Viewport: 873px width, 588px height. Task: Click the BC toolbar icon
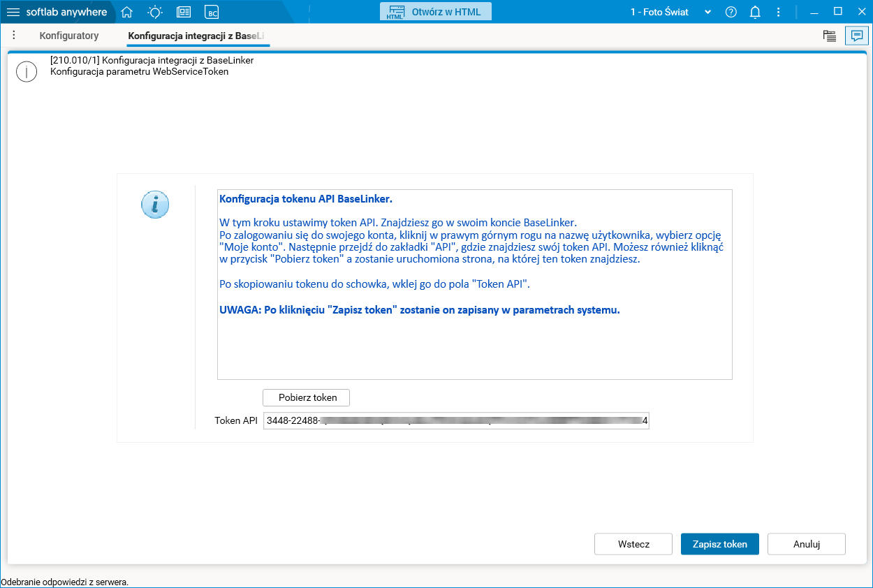[x=212, y=12]
